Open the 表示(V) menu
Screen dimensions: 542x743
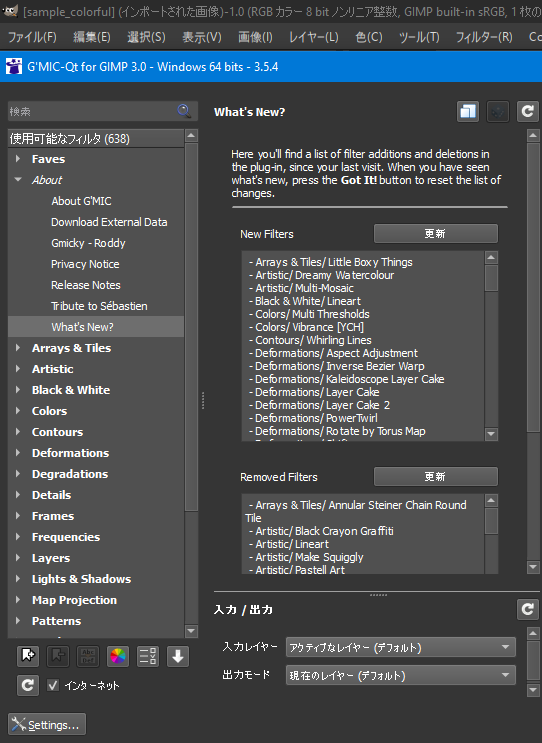click(202, 37)
